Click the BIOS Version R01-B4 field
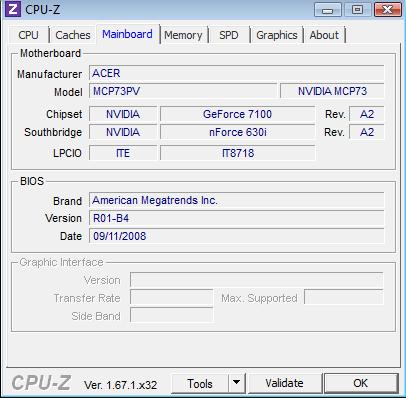 pyautogui.click(x=237, y=218)
